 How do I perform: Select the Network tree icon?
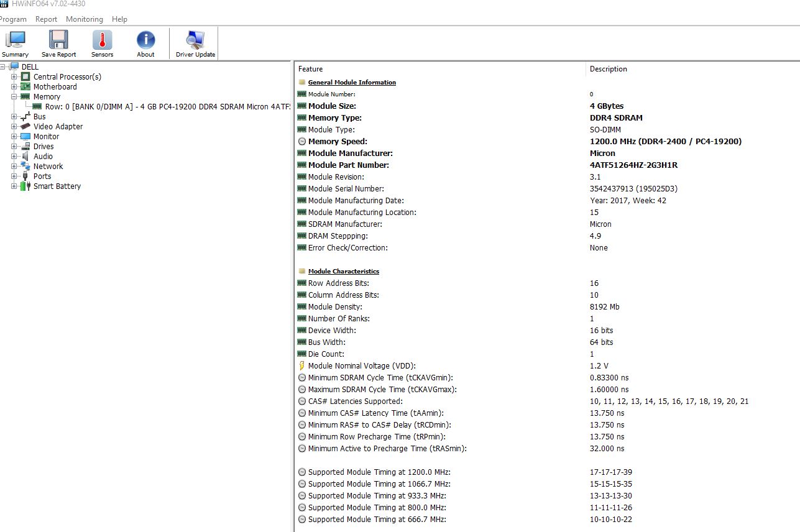[25, 167]
